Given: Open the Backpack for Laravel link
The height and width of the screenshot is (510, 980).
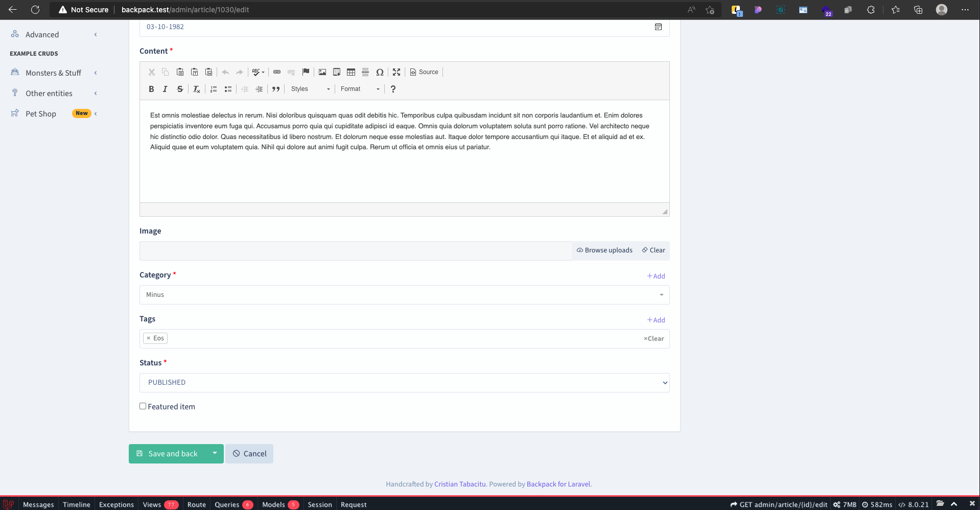Looking at the screenshot, I should click(x=558, y=484).
